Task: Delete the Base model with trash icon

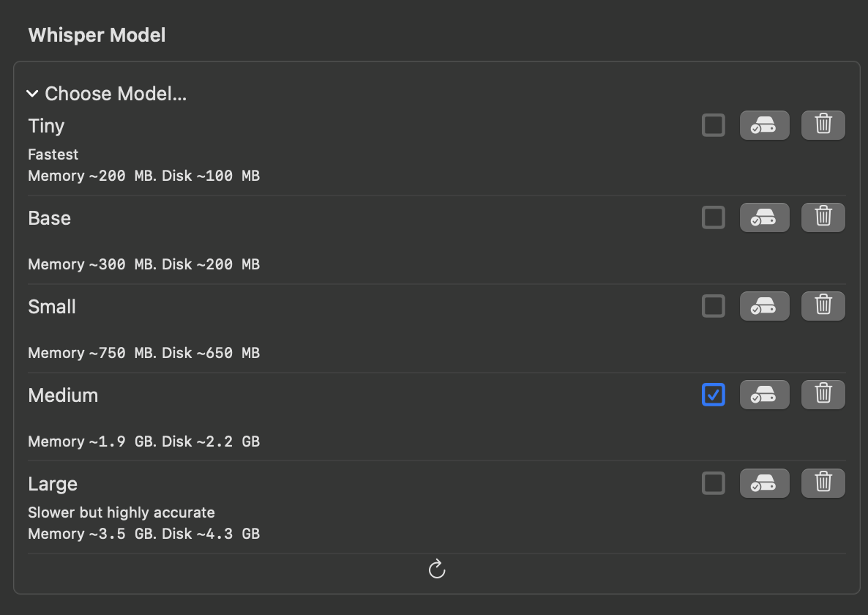Action: [x=823, y=217]
